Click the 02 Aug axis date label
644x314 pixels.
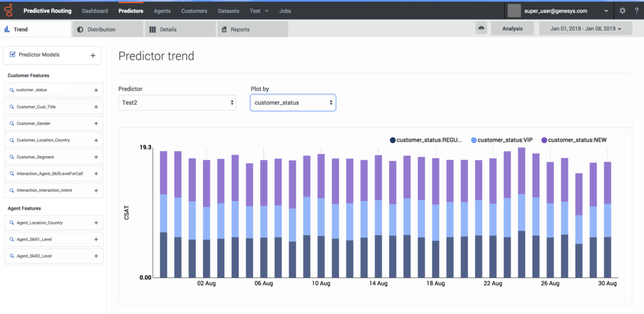[x=207, y=283]
